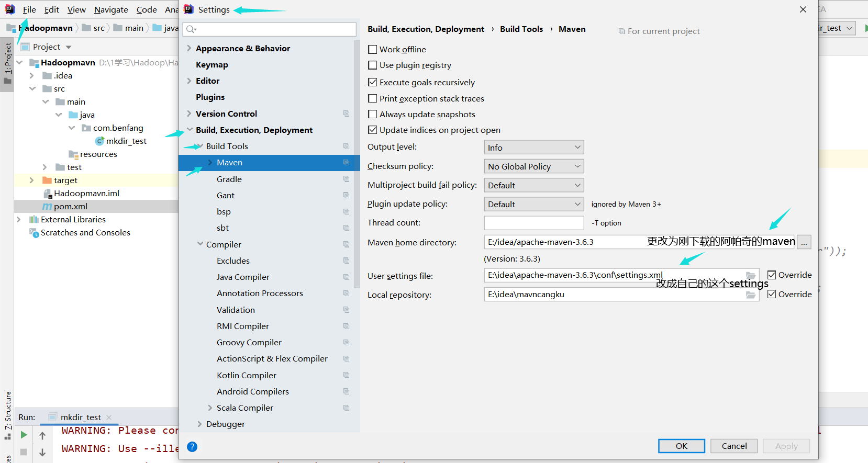Open the File menu
Screen dimensions: 868x463
(x=29, y=9)
